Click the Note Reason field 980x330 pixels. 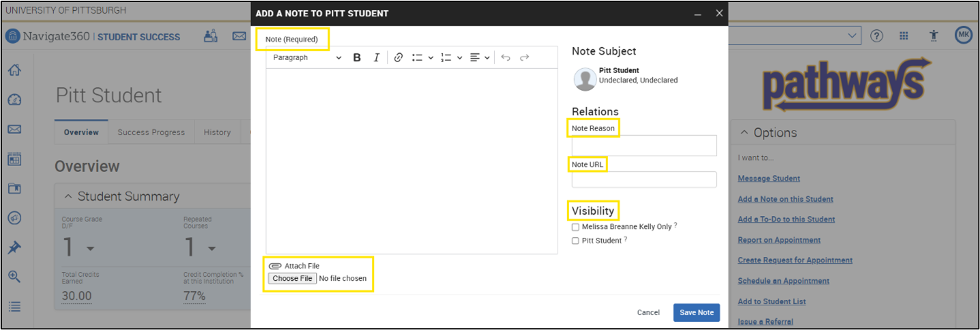(644, 146)
